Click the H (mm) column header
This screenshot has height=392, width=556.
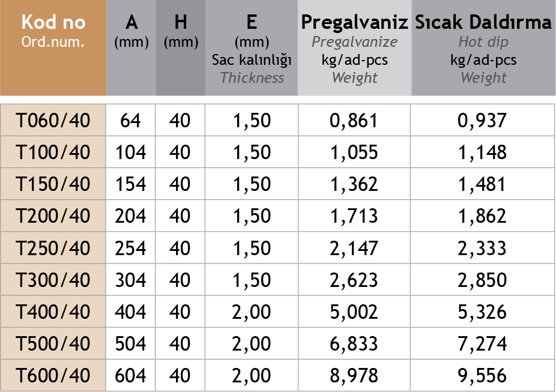[181, 48]
